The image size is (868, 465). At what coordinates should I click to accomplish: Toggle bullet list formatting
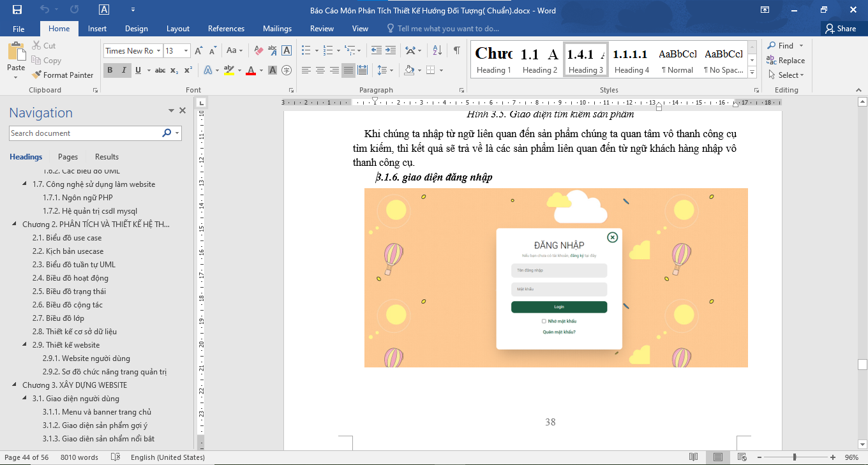[306, 50]
